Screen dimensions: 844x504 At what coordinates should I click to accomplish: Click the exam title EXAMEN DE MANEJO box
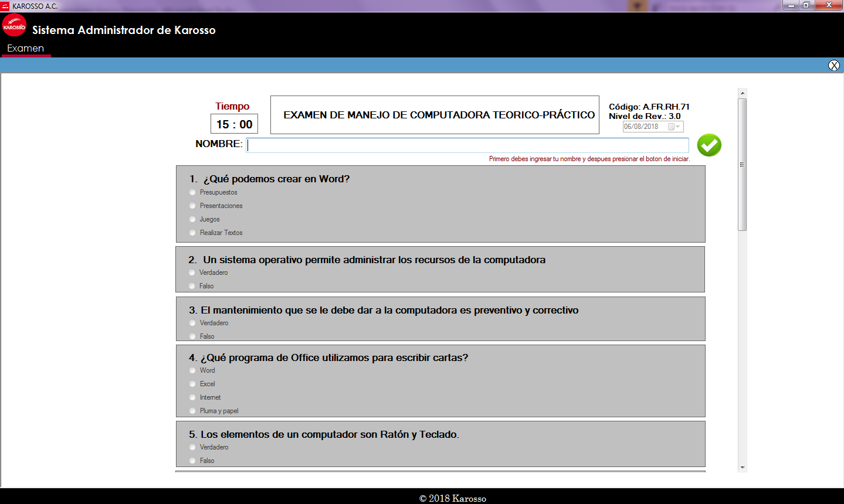pos(435,115)
